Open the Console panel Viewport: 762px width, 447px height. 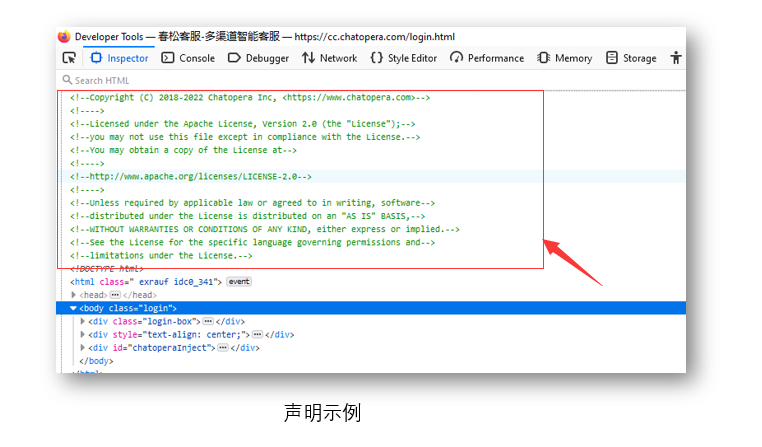188,58
